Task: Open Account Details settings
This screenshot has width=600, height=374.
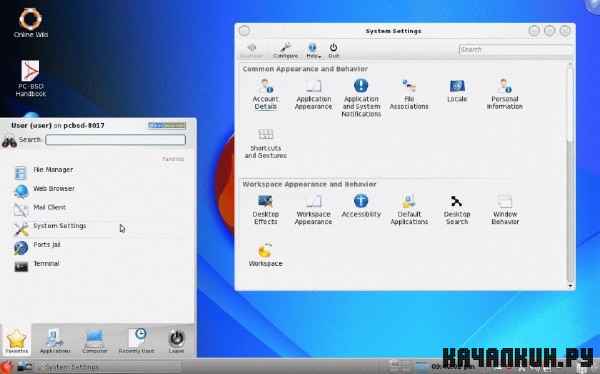Action: pos(266,94)
